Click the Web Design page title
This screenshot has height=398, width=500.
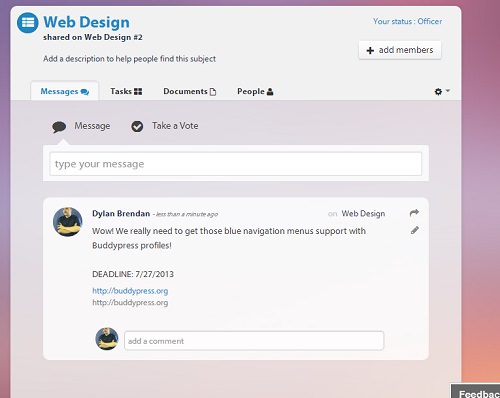coord(86,22)
